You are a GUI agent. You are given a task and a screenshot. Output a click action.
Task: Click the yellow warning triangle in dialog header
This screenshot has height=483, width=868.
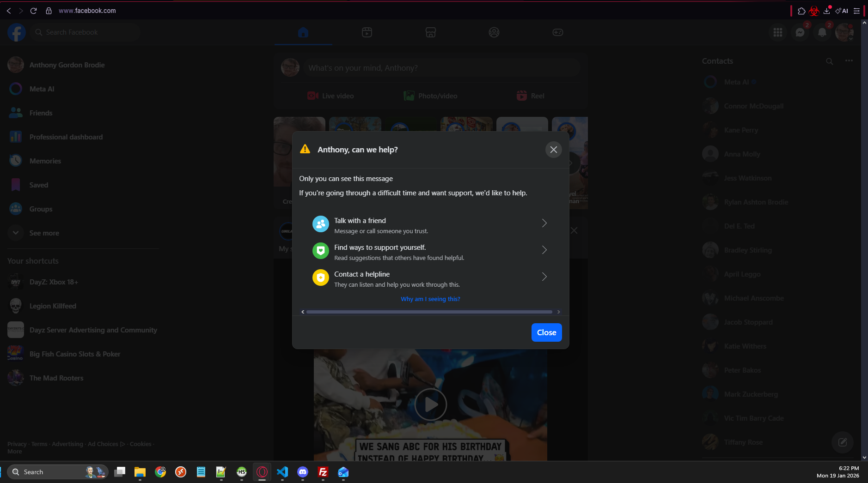[x=305, y=149]
